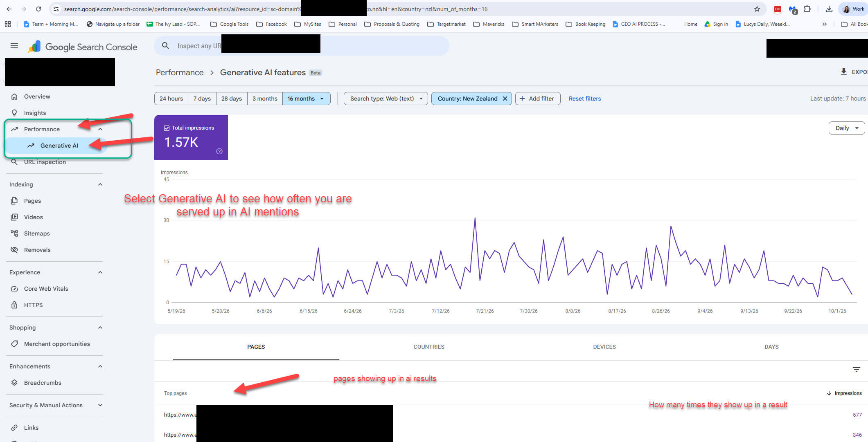Click the browser reload button
Screen dimensions: 868x442
[38, 9]
